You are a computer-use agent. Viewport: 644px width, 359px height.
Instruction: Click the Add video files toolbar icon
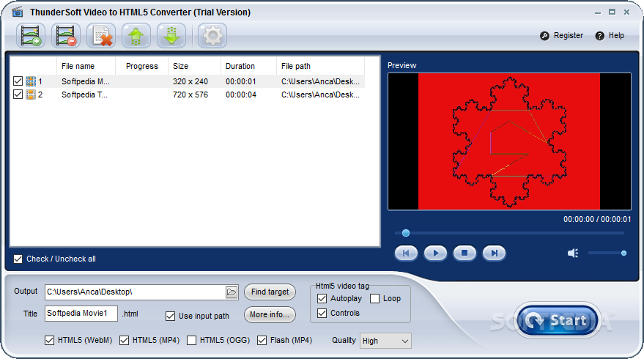click(x=31, y=36)
